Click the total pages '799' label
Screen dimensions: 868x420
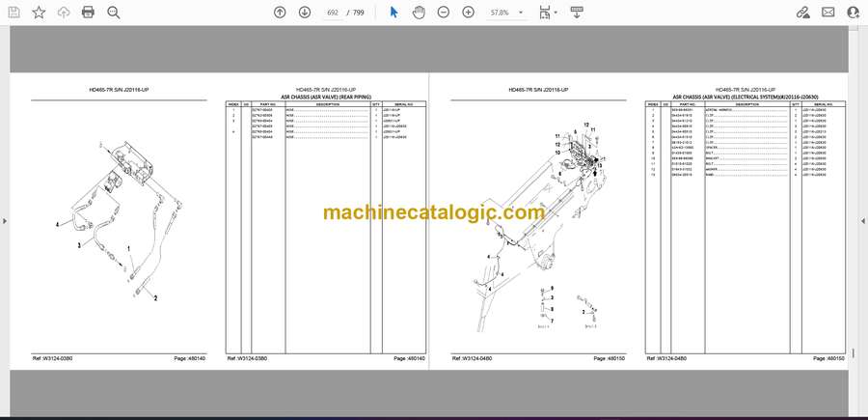pos(358,13)
